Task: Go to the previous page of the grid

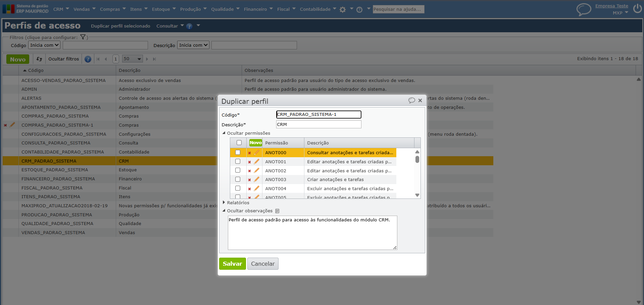Action: [106, 59]
